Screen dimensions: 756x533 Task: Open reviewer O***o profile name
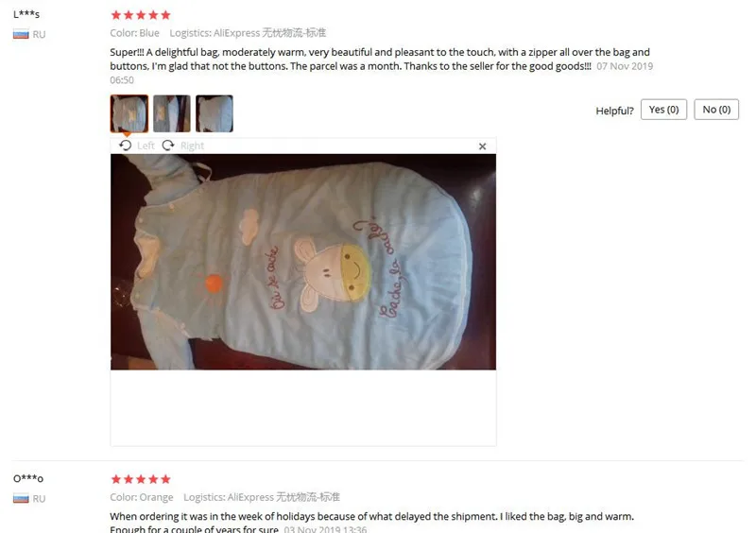point(28,478)
